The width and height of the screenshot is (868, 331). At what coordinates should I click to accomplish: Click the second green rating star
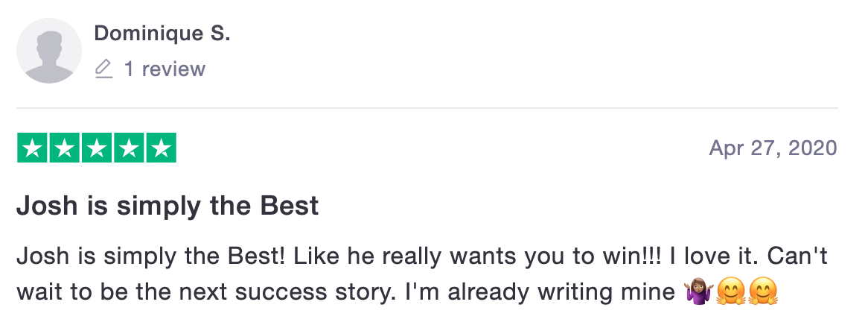64,148
